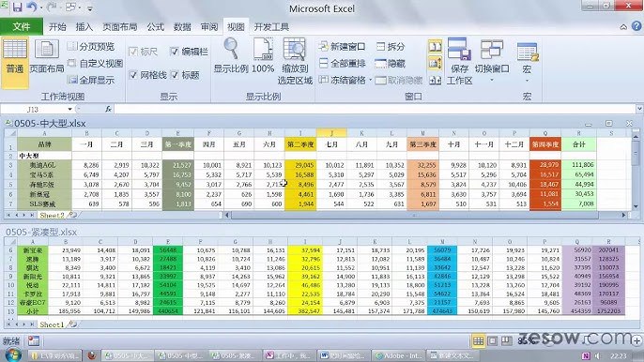Click the volume icon in system tray

(598, 355)
